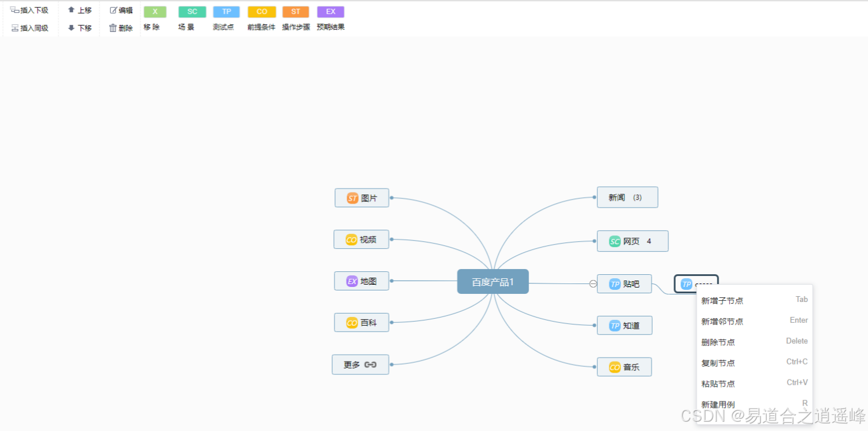This screenshot has width=868, height=431.
Task: Choose 复制节点 from context menu
Action: pyautogui.click(x=755, y=363)
